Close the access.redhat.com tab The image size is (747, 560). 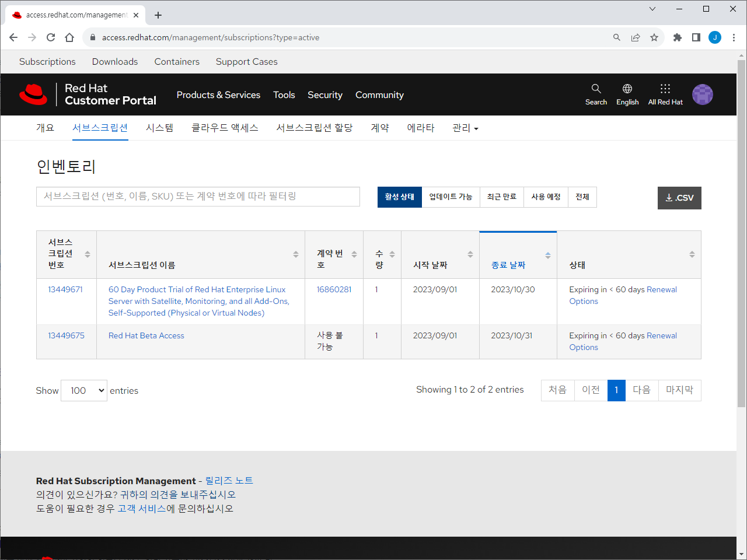point(136,15)
